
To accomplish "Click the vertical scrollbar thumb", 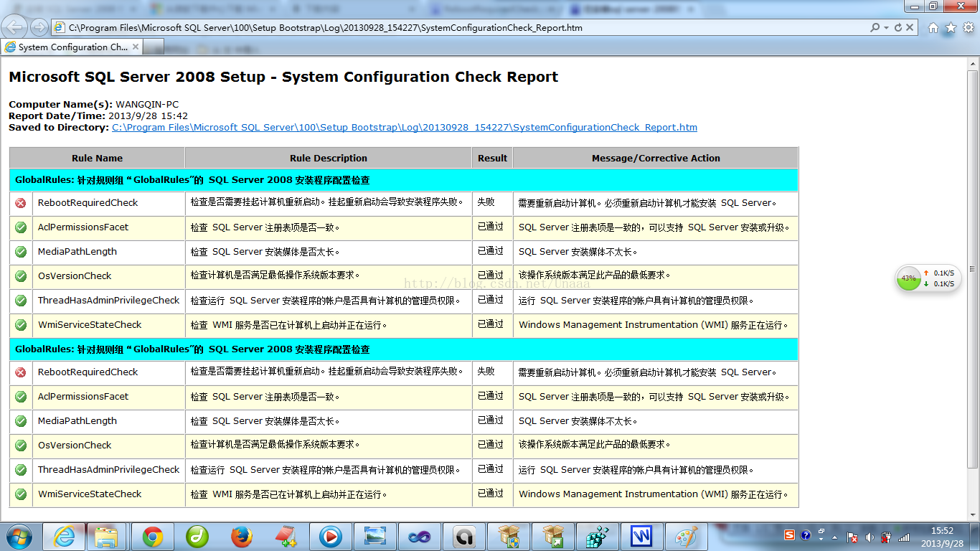I will coord(973,269).
